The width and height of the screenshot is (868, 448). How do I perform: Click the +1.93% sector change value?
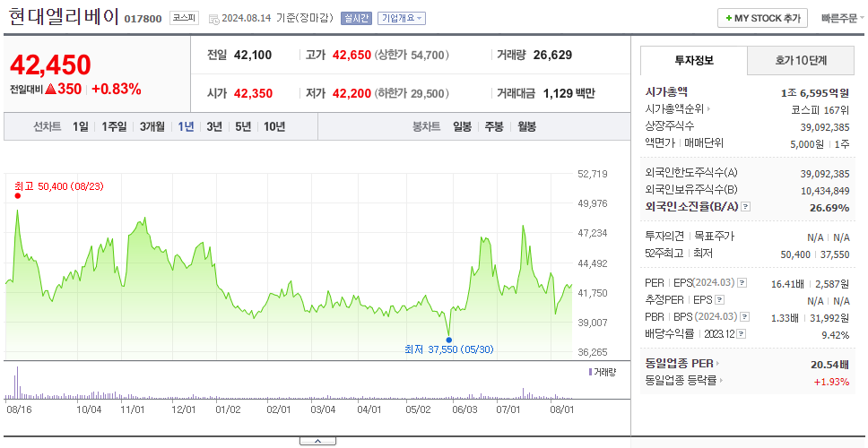click(831, 381)
